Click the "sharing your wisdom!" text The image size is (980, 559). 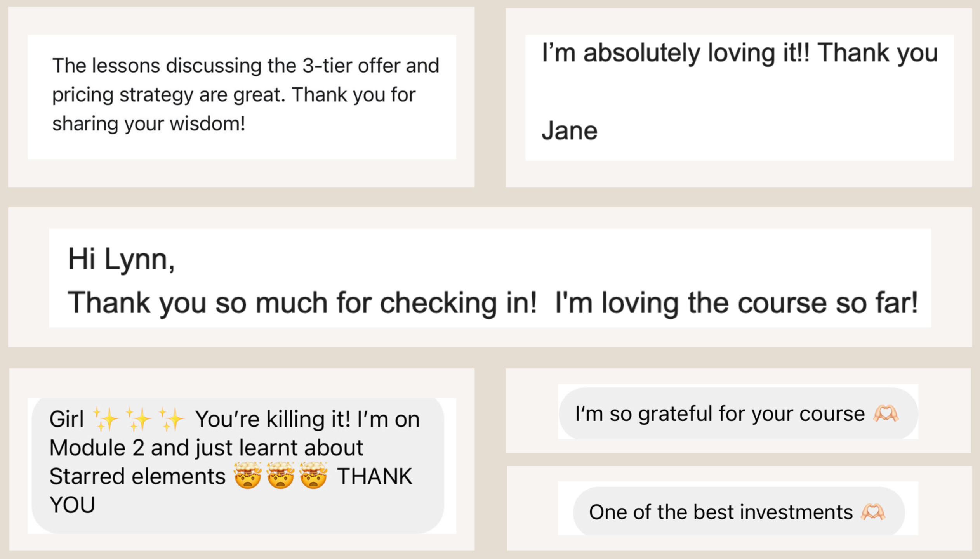pos(149,124)
